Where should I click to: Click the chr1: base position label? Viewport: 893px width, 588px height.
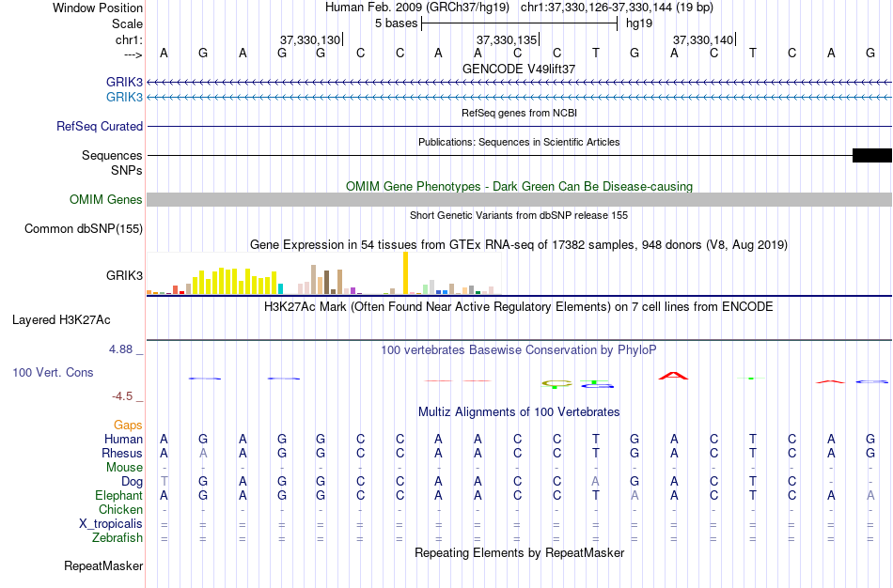coord(129,39)
